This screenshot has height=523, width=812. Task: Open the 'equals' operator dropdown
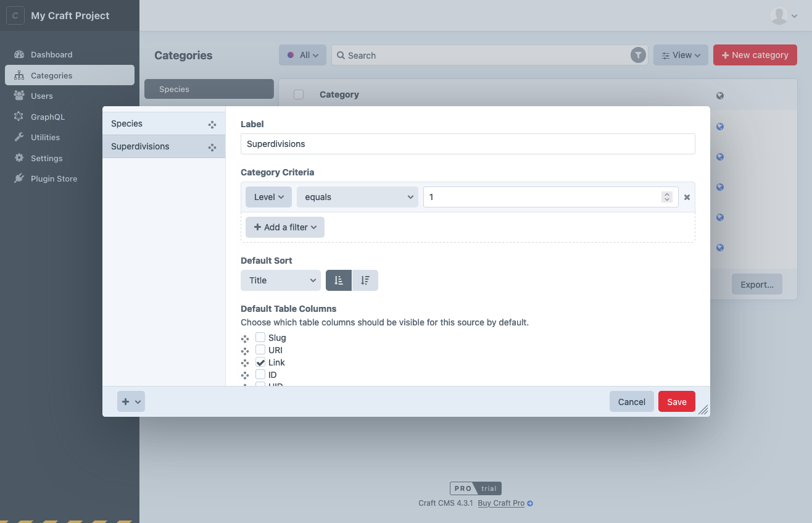click(x=357, y=196)
